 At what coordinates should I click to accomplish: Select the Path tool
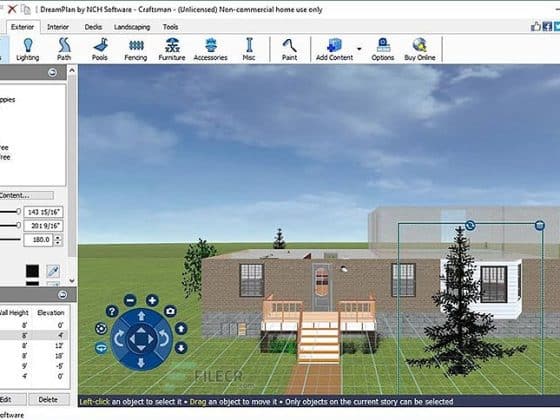pos(64,49)
